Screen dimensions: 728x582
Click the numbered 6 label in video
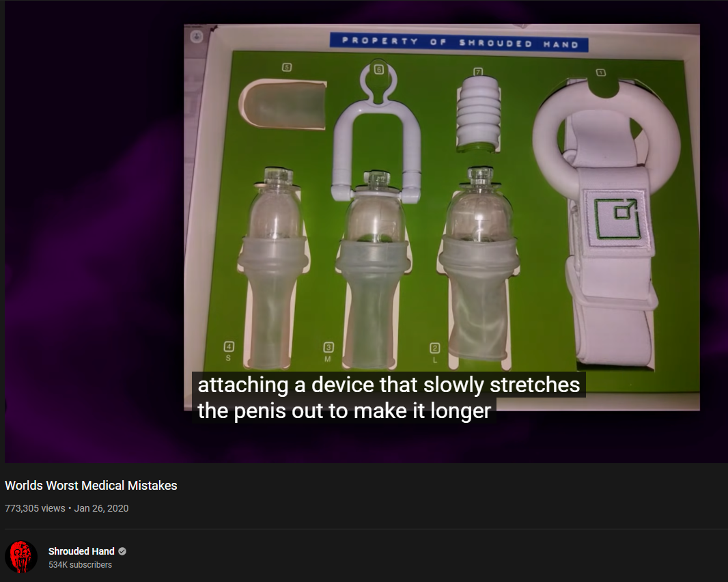(379, 70)
